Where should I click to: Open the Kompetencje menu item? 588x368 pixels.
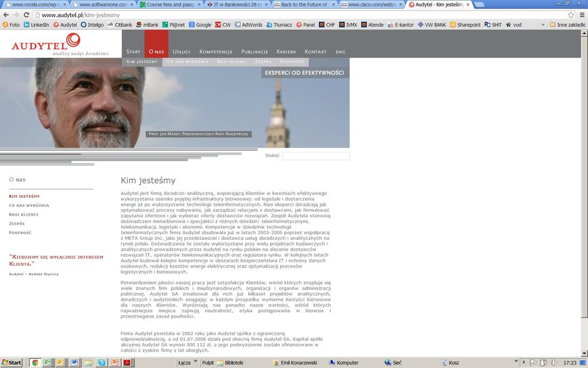[x=216, y=52]
